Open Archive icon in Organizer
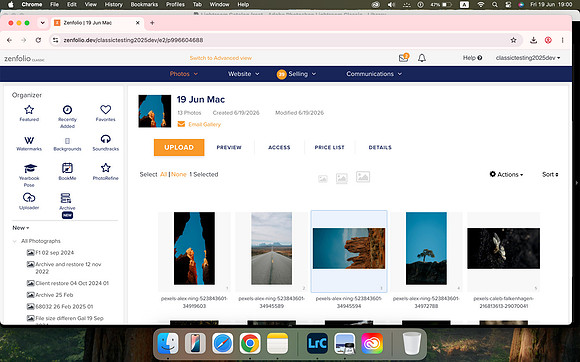Viewport: 580px width, 362px height. [x=66, y=198]
